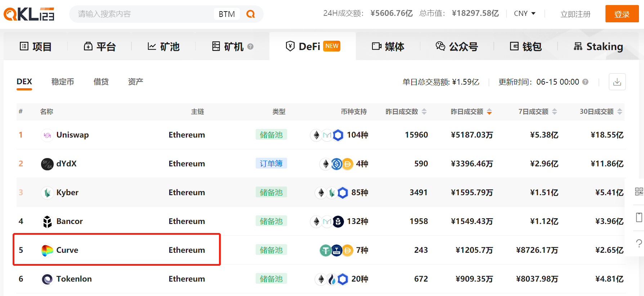Image resolution: width=644 pixels, height=296 pixels.
Task: Open the dYdX name link
Action: coord(67,164)
